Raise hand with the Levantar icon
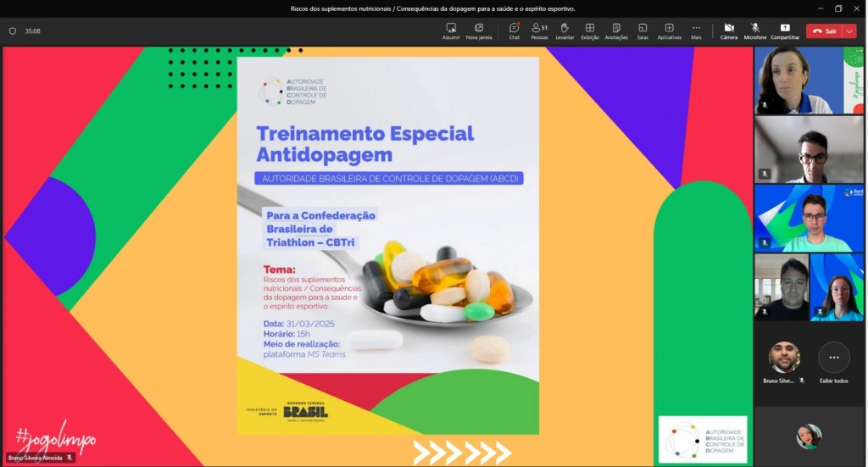868x467 pixels. [x=565, y=31]
